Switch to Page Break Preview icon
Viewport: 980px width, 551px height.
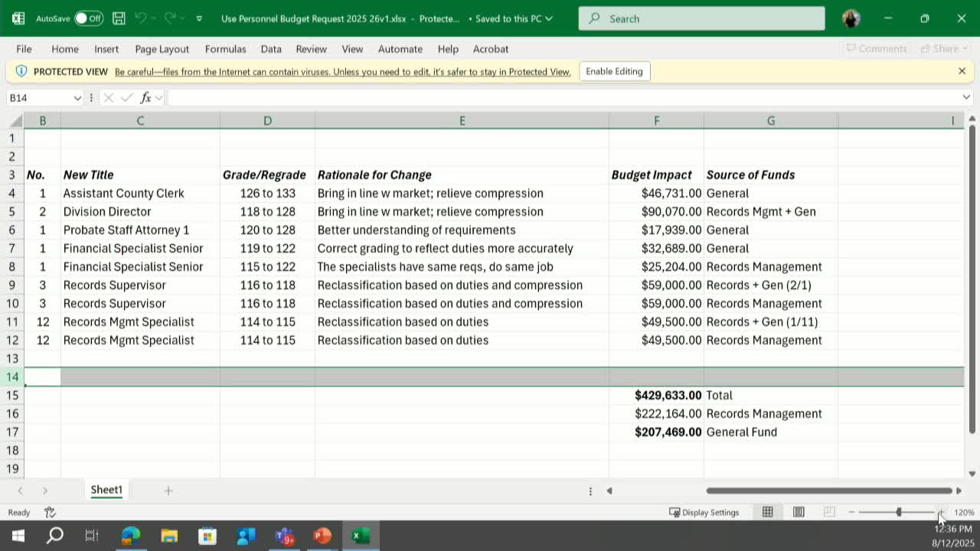pos(829,512)
